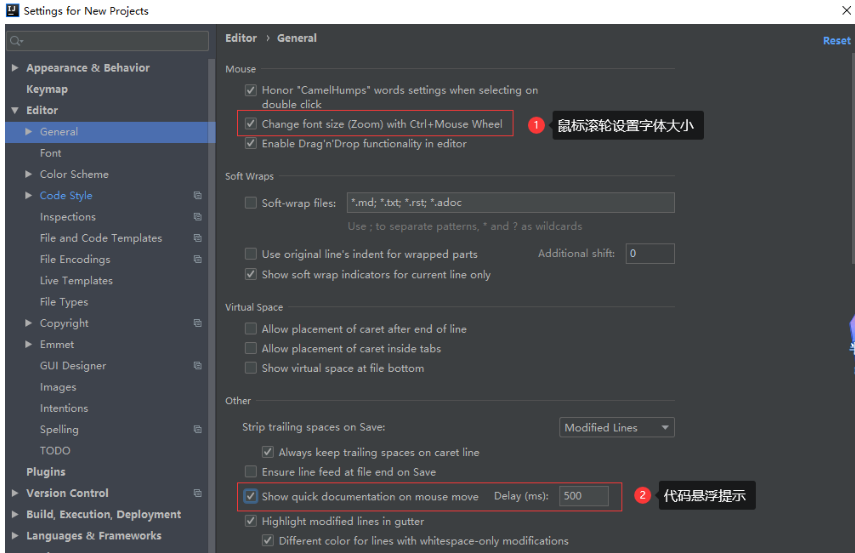Select Keymap in the settings tree
This screenshot has width=855, height=553.
47,89
